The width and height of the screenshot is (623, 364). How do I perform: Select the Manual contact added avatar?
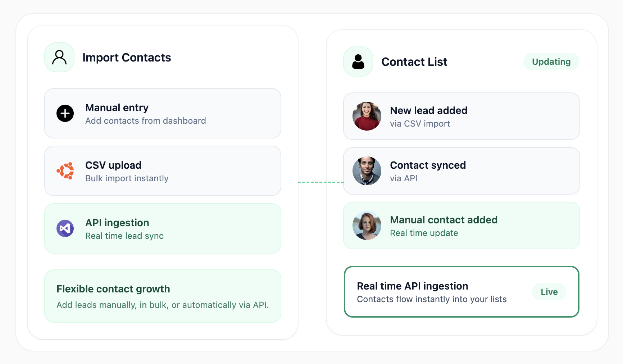coord(367,226)
